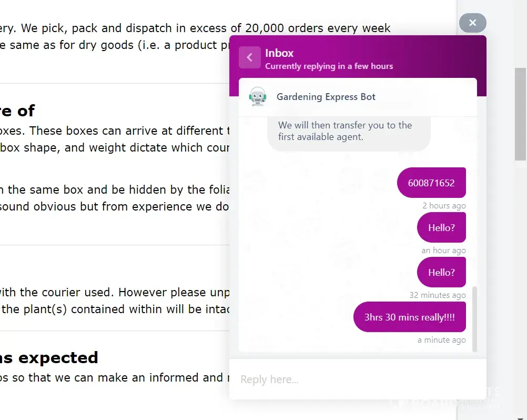Click the '2 hours ago' timestamp
Screen dimensions: 527x420
point(444,206)
